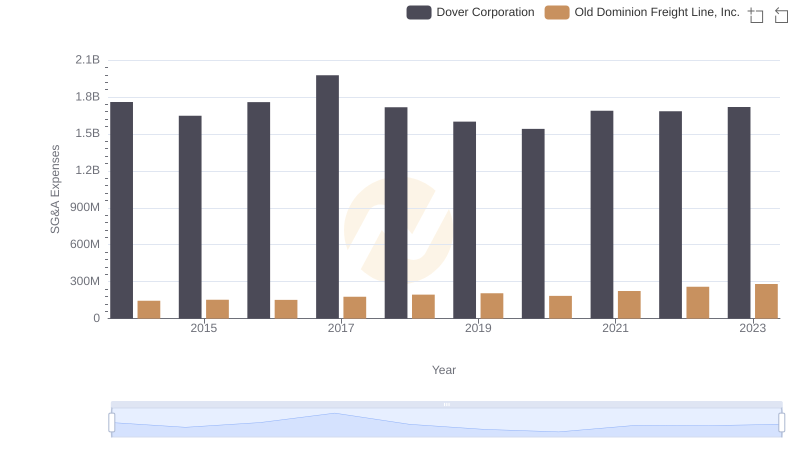Click the Old Dominion bar for 2019
The image size is (800, 461).
pos(492,306)
